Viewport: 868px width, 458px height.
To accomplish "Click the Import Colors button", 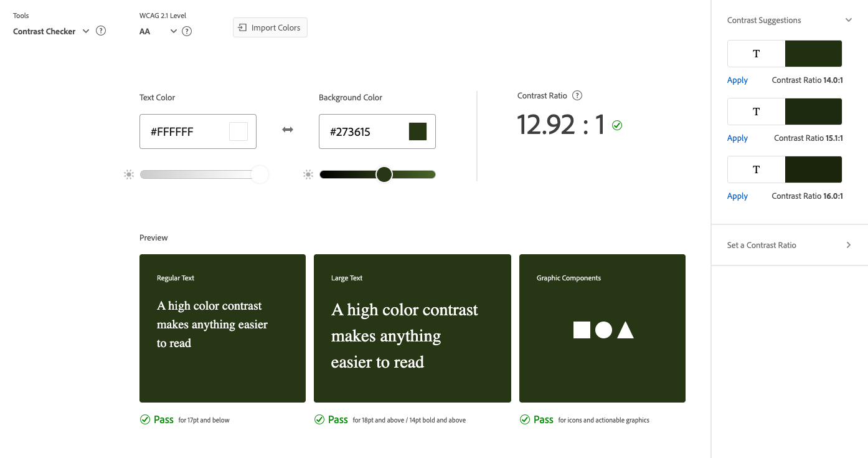I will [x=270, y=27].
